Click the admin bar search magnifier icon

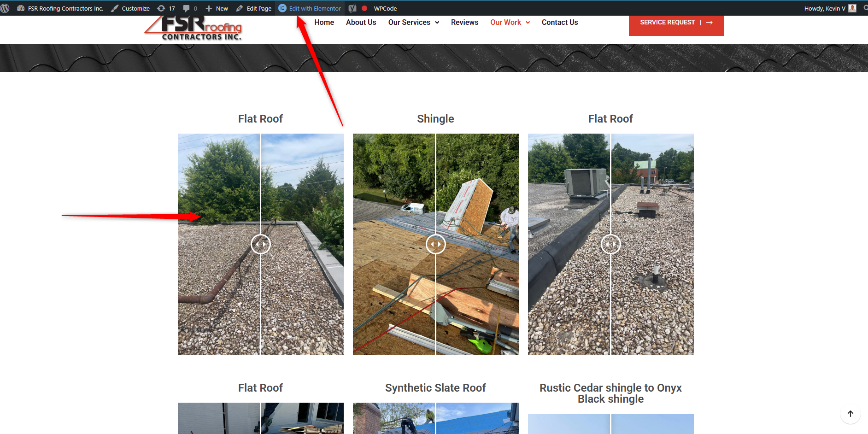coord(865,8)
